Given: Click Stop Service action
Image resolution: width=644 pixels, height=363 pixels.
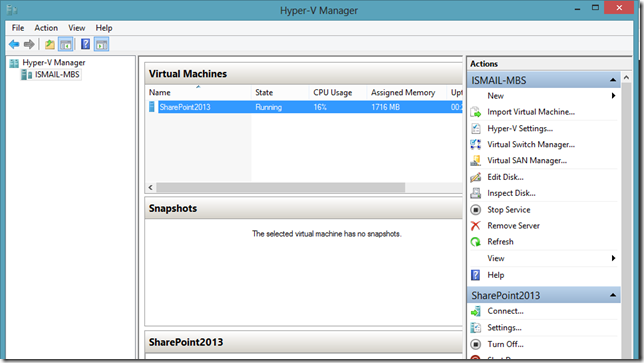Looking at the screenshot, I should 508,209.
